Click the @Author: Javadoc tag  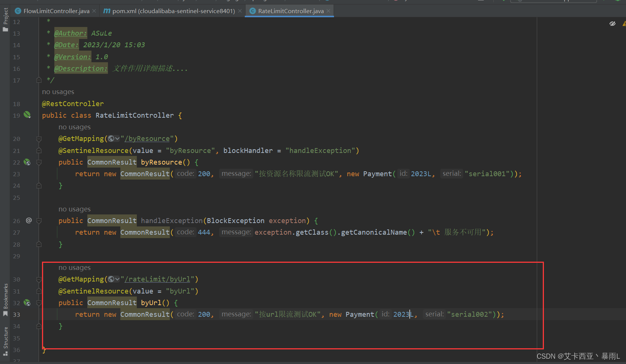coord(70,33)
